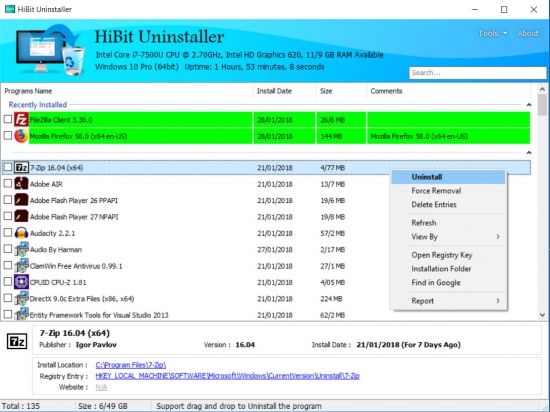Sort by Comments column header
Viewport: 550px width, 412px height.
(449, 91)
